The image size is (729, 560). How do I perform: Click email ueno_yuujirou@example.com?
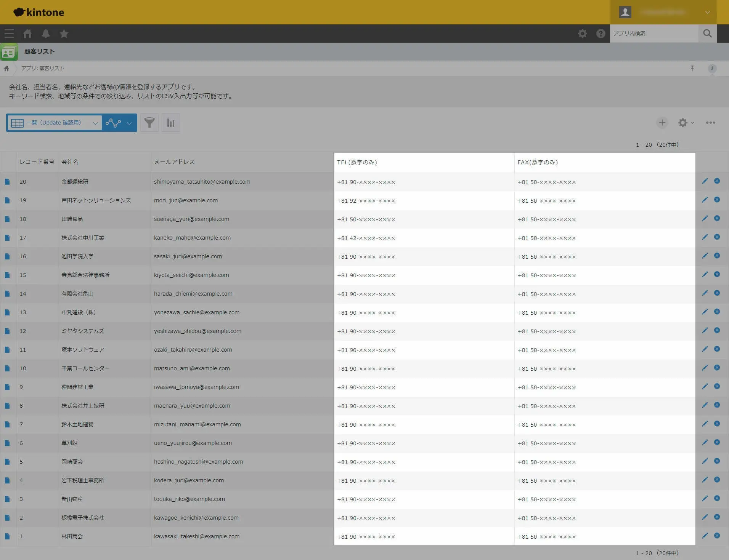click(x=193, y=443)
